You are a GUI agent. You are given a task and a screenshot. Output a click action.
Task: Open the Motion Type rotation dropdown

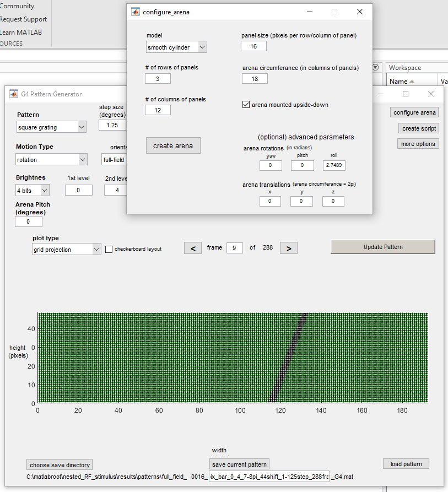(51, 160)
